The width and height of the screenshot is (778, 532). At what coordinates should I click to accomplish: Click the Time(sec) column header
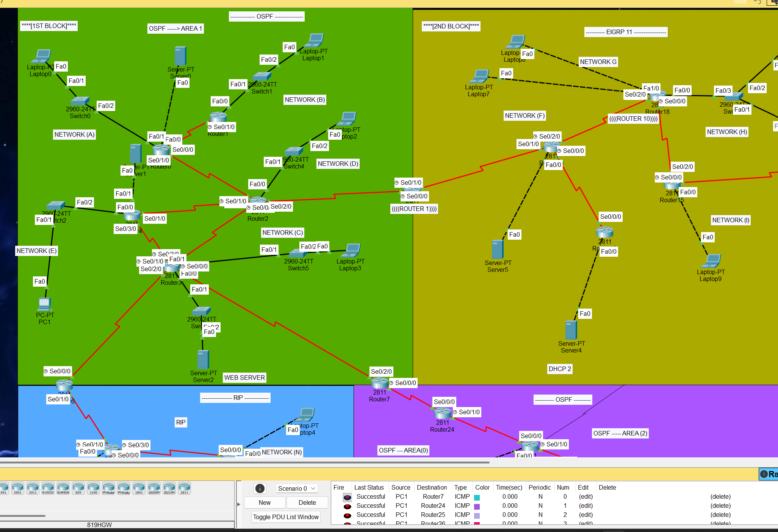pyautogui.click(x=509, y=487)
